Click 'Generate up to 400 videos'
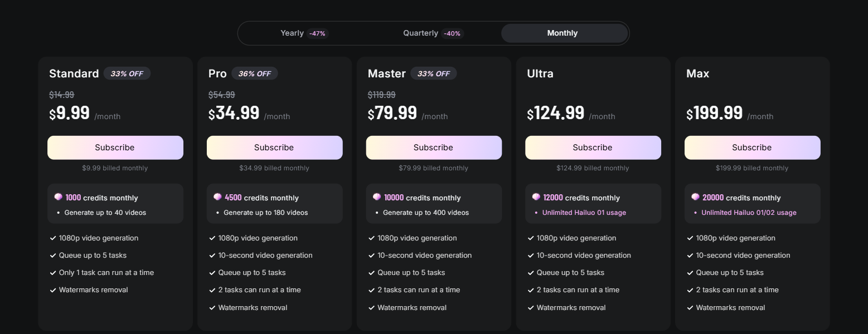868x334 pixels. tap(426, 213)
